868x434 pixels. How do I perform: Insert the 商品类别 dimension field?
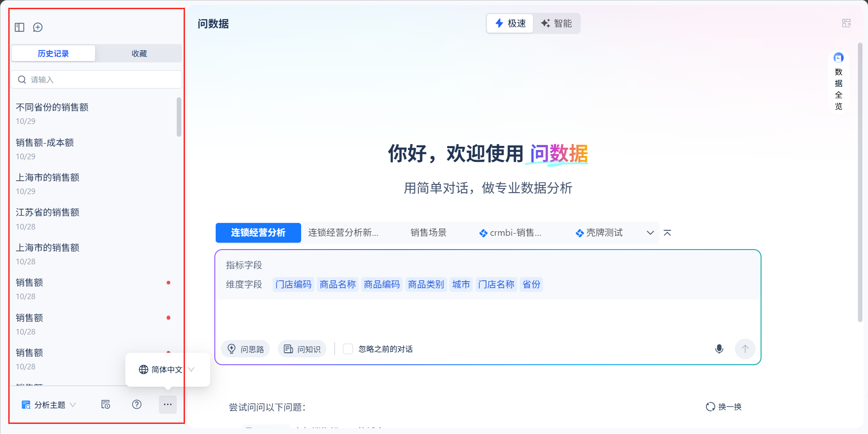click(426, 284)
